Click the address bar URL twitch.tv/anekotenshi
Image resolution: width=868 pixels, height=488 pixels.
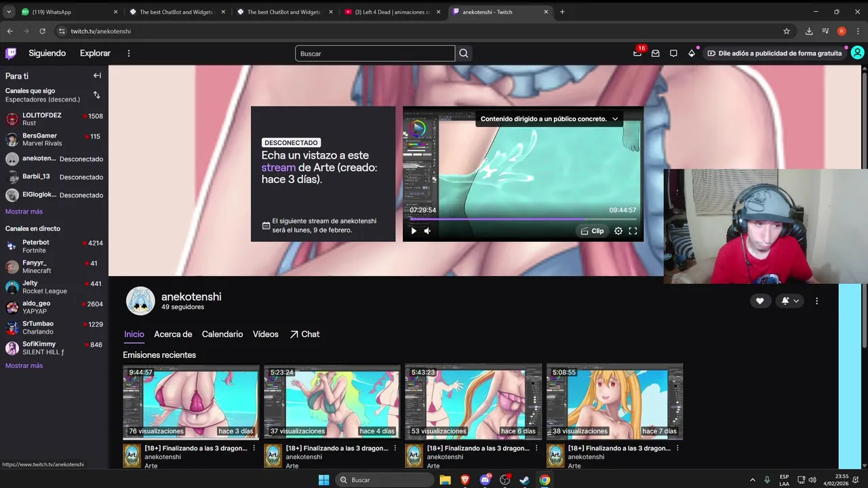[101, 31]
